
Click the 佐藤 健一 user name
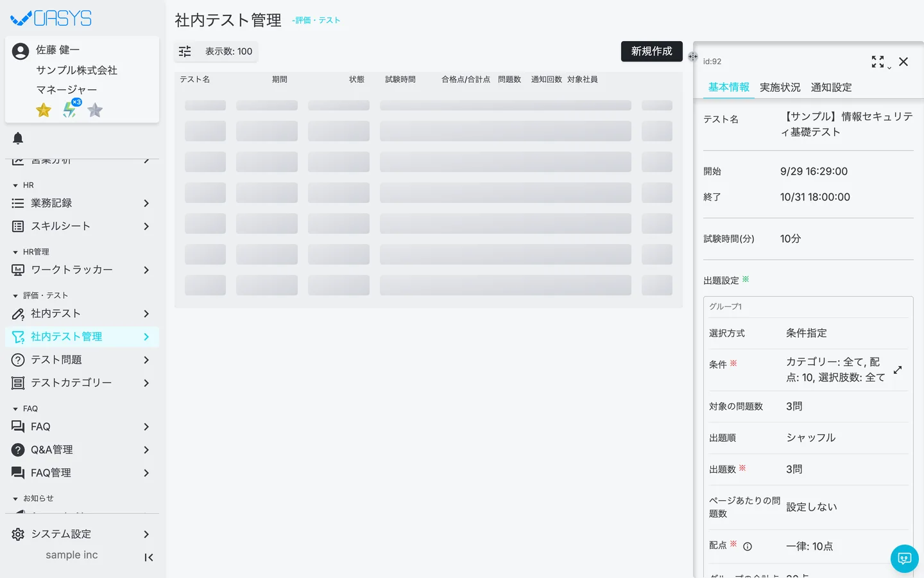pyautogui.click(x=58, y=49)
